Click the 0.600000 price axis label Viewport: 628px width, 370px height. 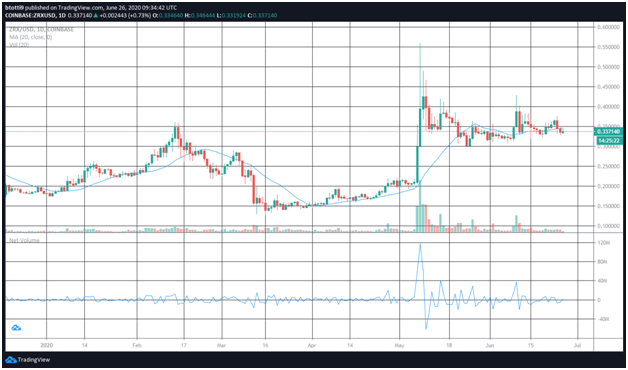click(x=607, y=27)
